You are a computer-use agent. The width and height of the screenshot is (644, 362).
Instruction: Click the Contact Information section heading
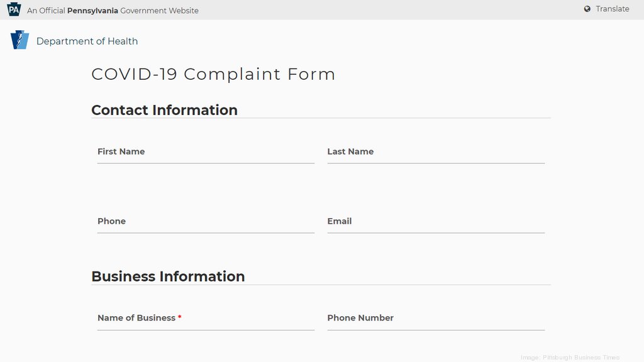(164, 110)
